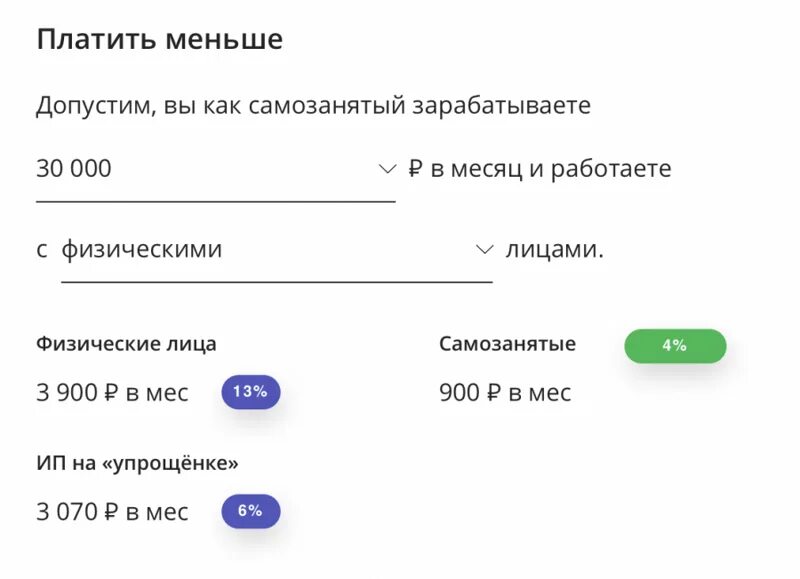Click the green 4% tax rate badge
Viewport: 800px width, 579px height.
click(x=675, y=346)
